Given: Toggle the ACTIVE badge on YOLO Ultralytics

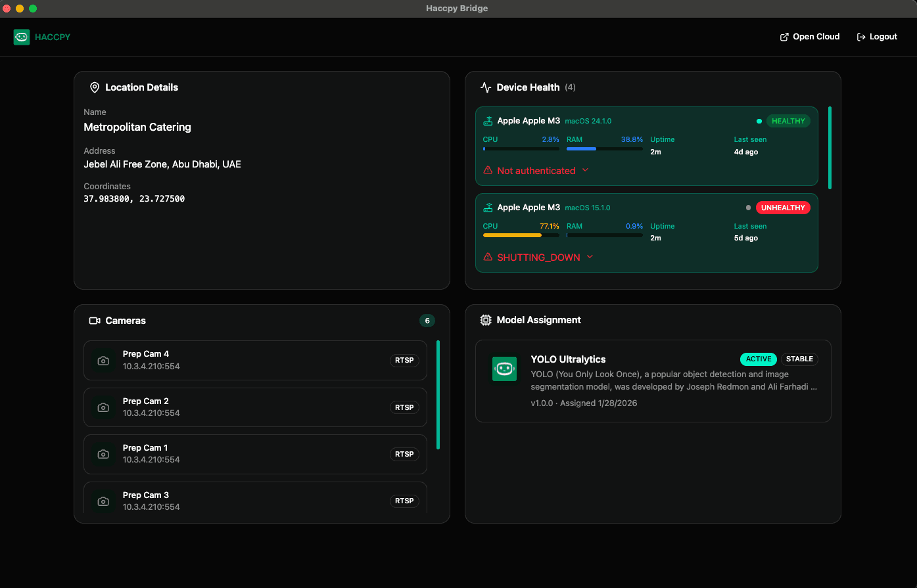Looking at the screenshot, I should [758, 359].
